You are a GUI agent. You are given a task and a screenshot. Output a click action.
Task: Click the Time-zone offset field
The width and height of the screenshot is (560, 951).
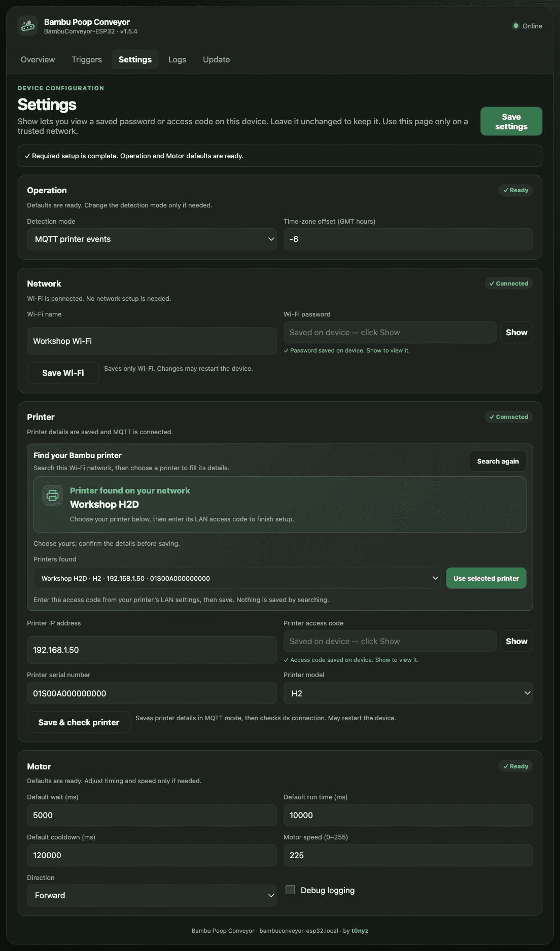[x=408, y=239]
